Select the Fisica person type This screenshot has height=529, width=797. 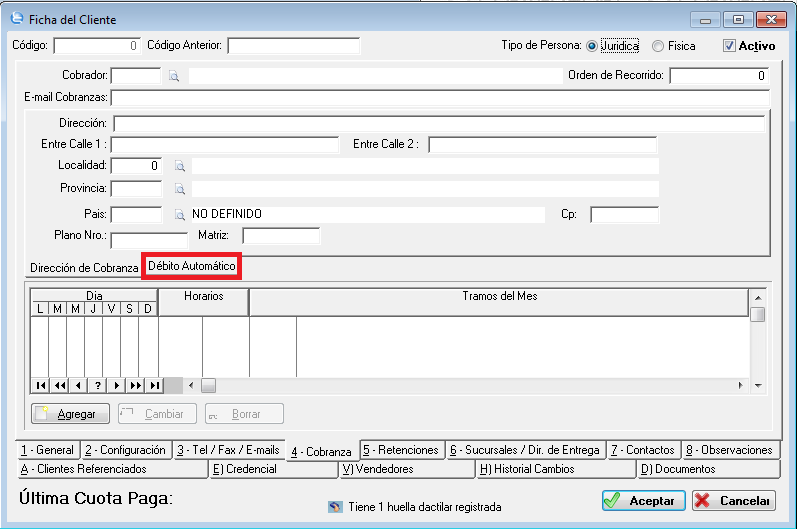pos(657,46)
